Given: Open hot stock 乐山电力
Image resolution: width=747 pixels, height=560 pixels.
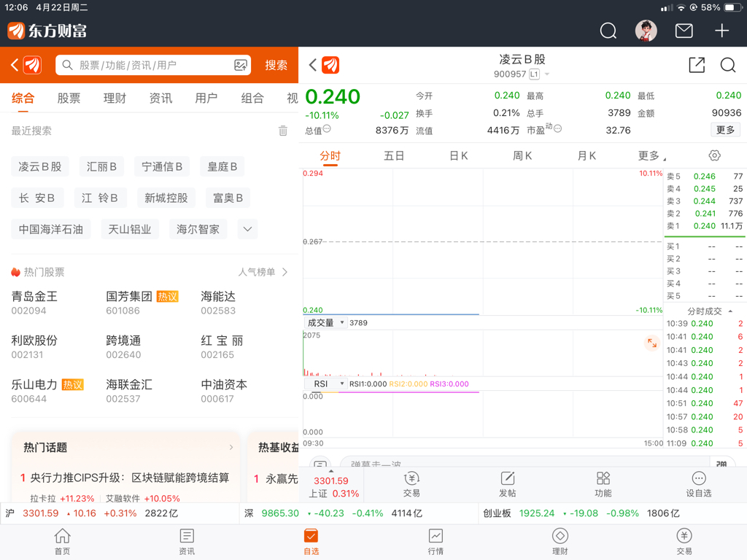Looking at the screenshot, I should click(47, 391).
